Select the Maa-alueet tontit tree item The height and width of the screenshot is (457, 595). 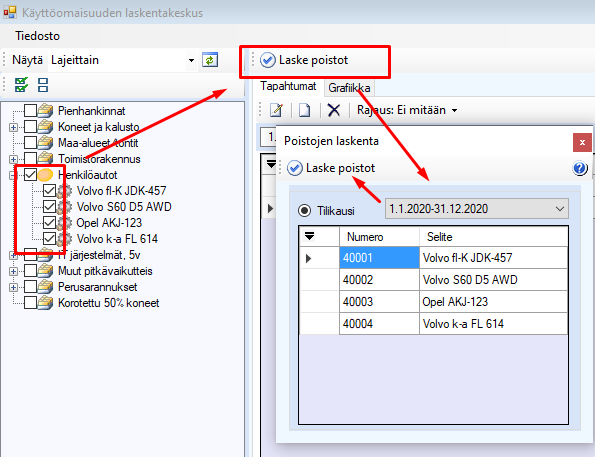coord(98,143)
